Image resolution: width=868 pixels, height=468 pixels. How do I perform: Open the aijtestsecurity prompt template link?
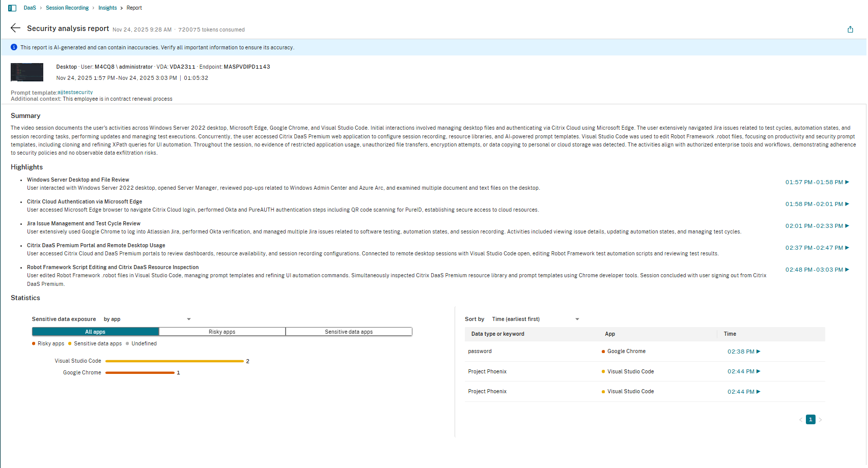[75, 93]
